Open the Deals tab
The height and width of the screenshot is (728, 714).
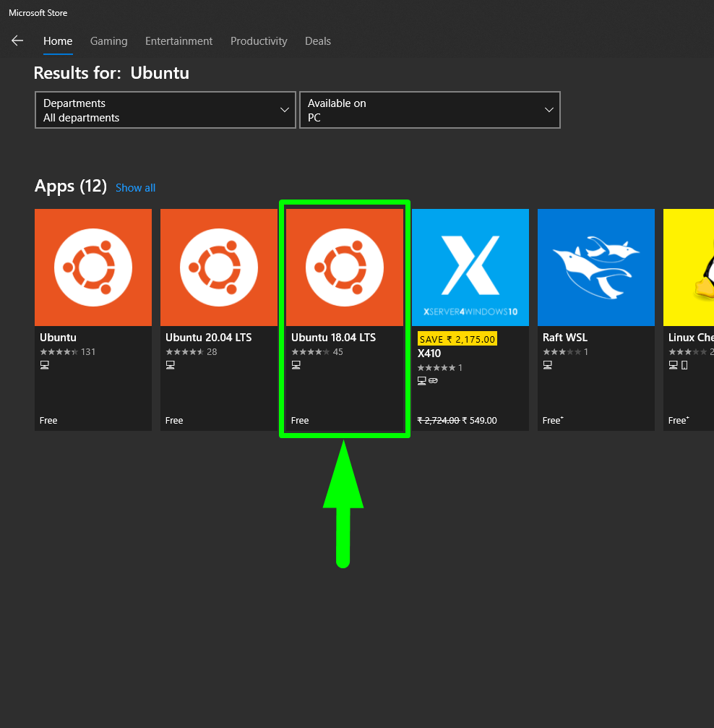coord(317,41)
